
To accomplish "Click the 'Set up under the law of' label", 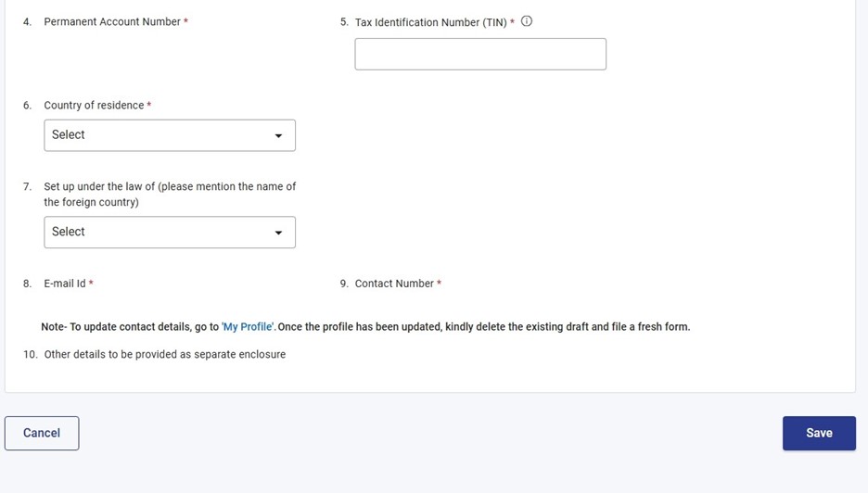I will [x=170, y=194].
